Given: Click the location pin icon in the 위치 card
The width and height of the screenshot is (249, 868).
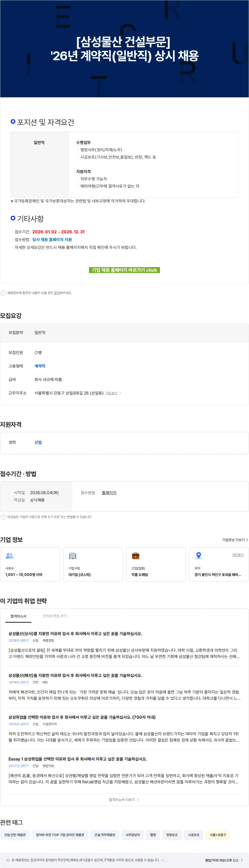Looking at the screenshot, I should (198, 555).
